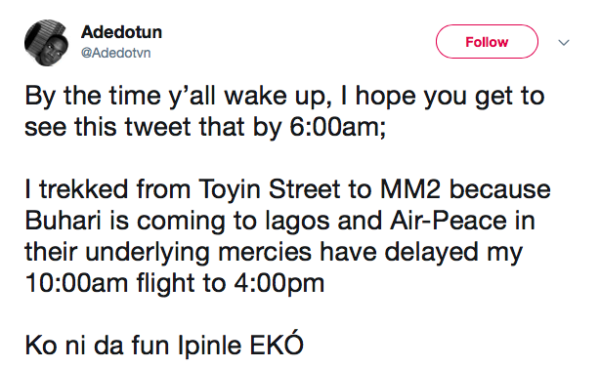Click the phrase 'see this tweet'

point(108,127)
